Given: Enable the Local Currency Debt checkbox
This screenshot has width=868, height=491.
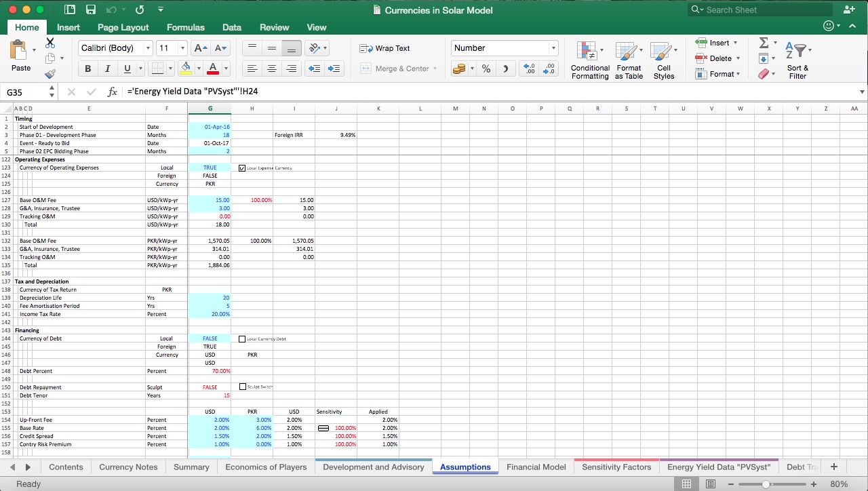Looking at the screenshot, I should coord(242,338).
